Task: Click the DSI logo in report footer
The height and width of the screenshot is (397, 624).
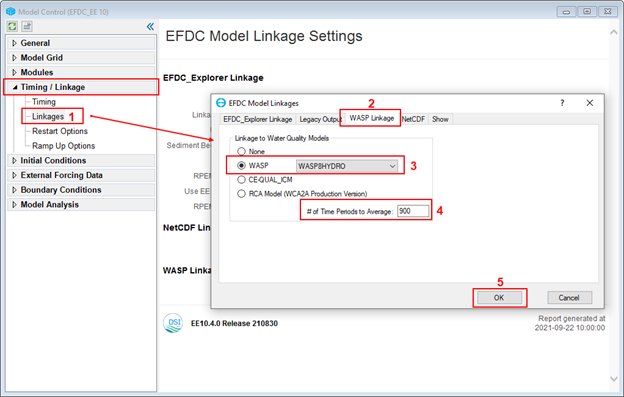Action: (173, 323)
